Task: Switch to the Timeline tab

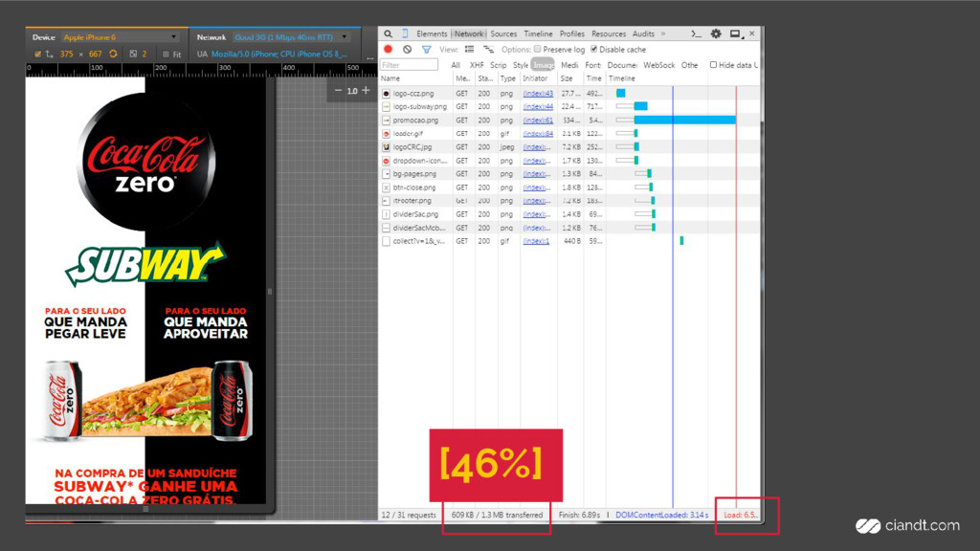Action: [x=538, y=33]
